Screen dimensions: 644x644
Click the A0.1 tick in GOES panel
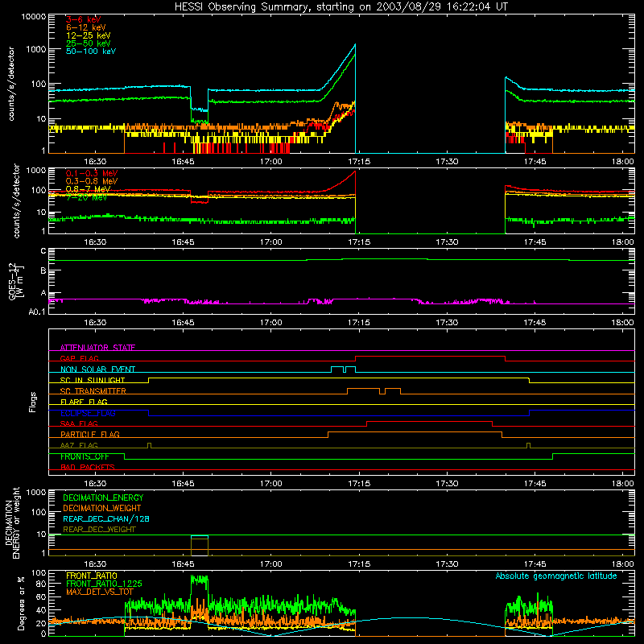[x=36, y=312]
